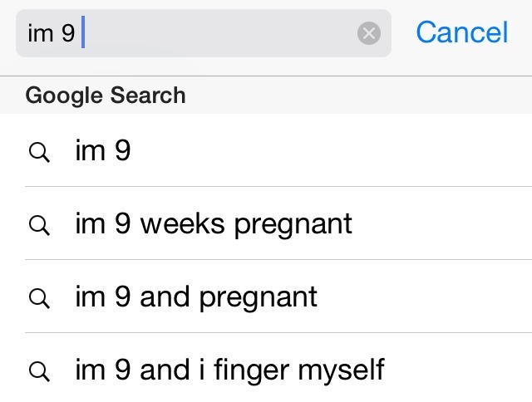Click the magnifier icon beside "im 9 and pregnant"
The height and width of the screenshot is (402, 532).
pyautogui.click(x=39, y=298)
